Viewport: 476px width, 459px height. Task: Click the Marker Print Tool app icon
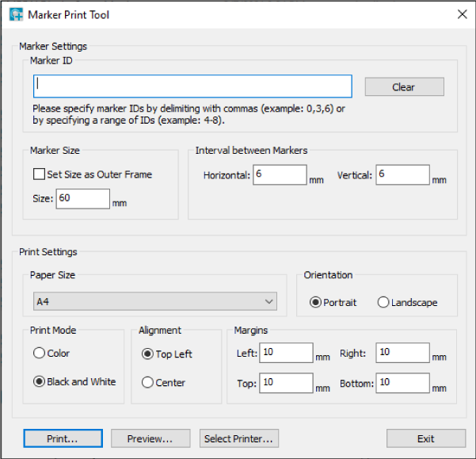click(x=16, y=14)
